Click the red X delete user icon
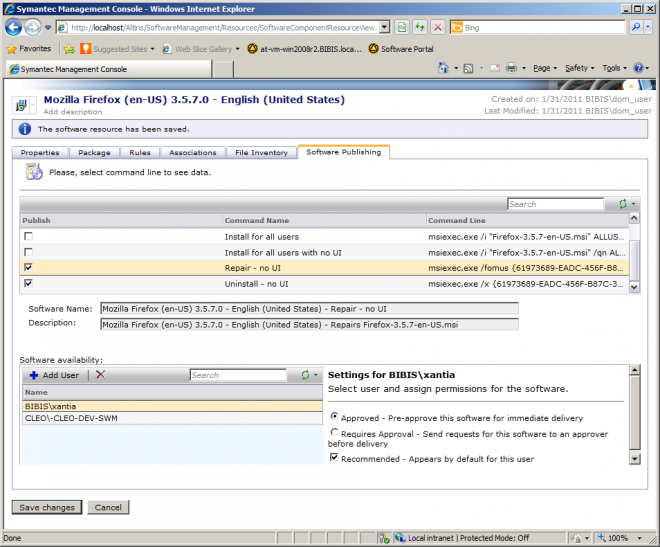Screen dimensions: 660x547 tap(100, 374)
